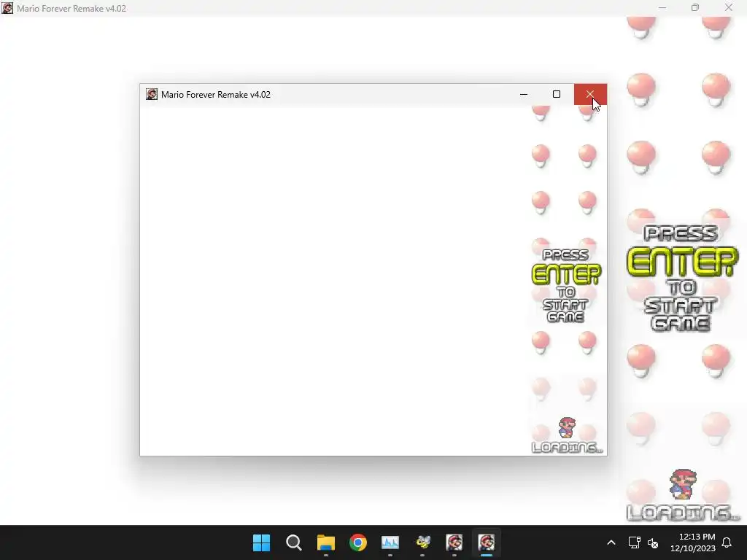This screenshot has width=747, height=560.
Task: Click the front window's title 'Mario Forever Remake v4.02'
Action: (x=216, y=94)
